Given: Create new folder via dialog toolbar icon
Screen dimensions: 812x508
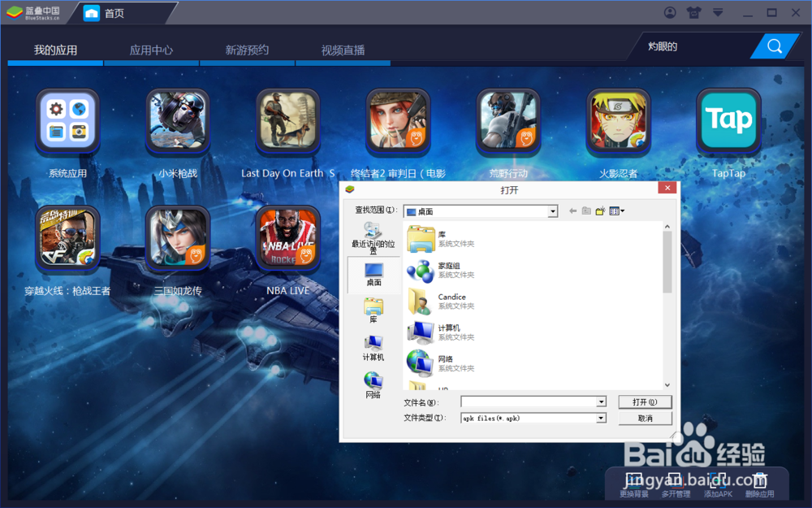Looking at the screenshot, I should click(600, 211).
